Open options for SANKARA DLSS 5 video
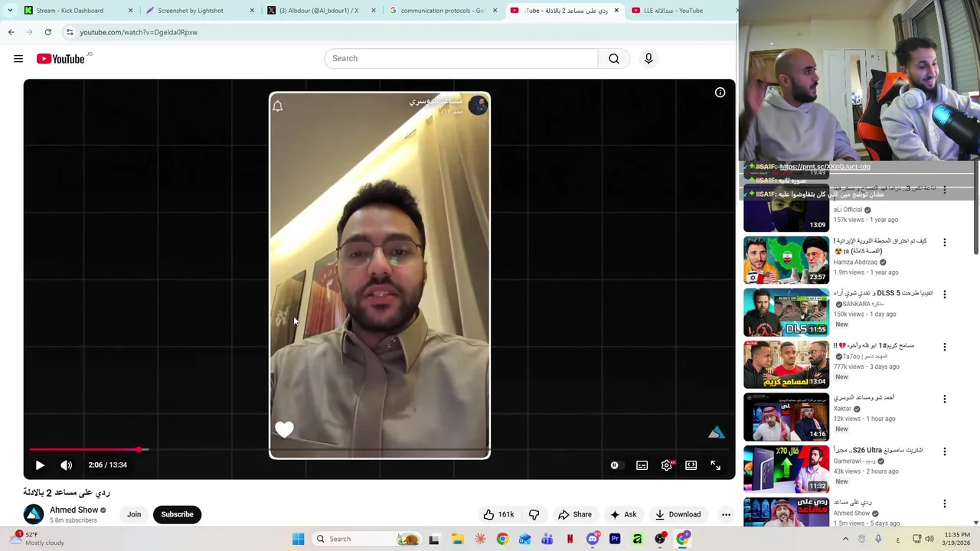 944,295
